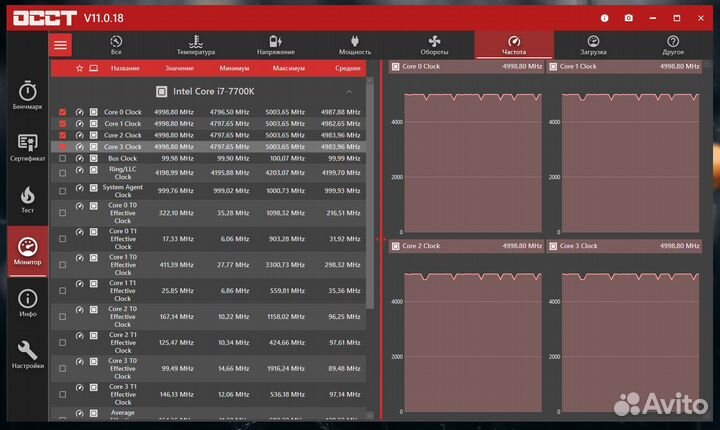Enable the Bus Clock checkbox
The height and width of the screenshot is (430, 720).
tap(63, 158)
